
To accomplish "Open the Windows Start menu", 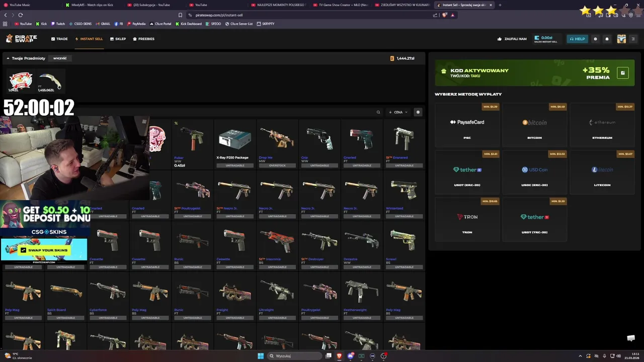I will [261, 356].
